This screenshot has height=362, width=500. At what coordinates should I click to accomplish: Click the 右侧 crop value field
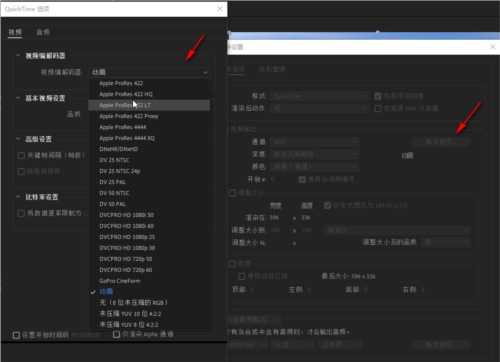(423, 289)
